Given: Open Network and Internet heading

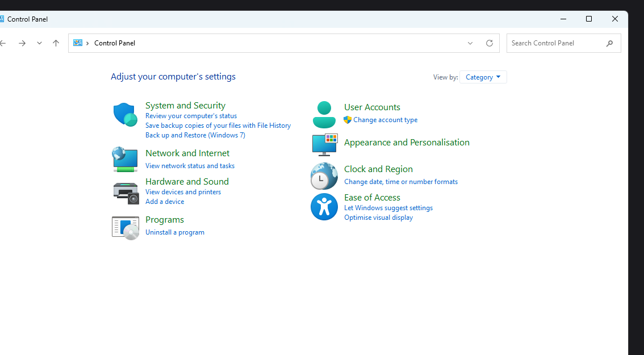Looking at the screenshot, I should 187,153.
